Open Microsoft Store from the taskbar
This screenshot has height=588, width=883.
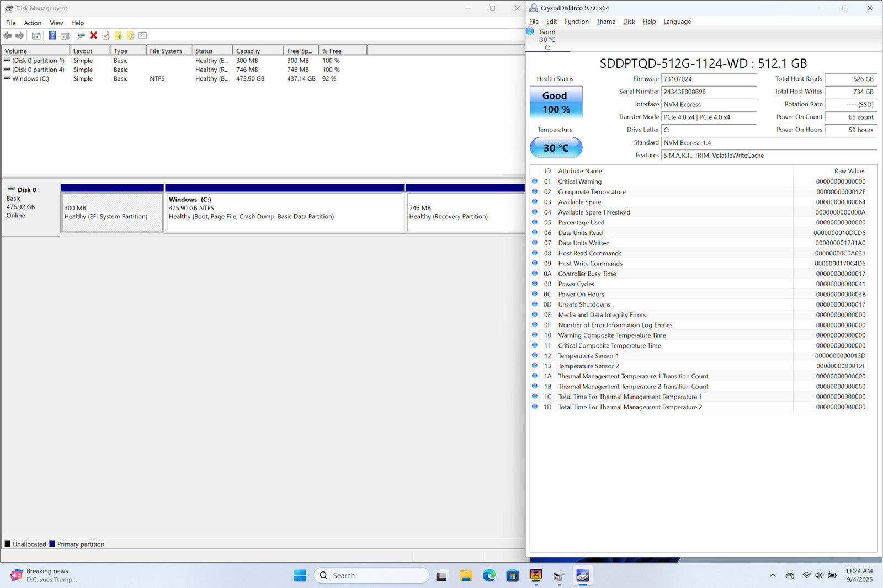coord(513,576)
